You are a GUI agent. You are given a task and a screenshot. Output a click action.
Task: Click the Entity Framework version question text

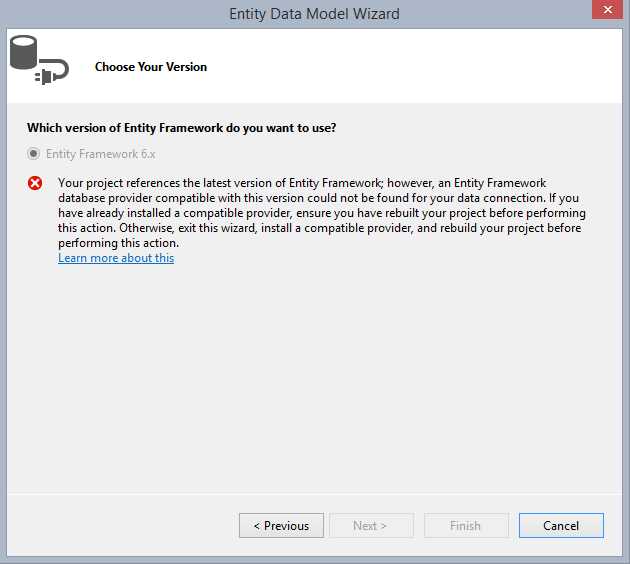tap(181, 128)
